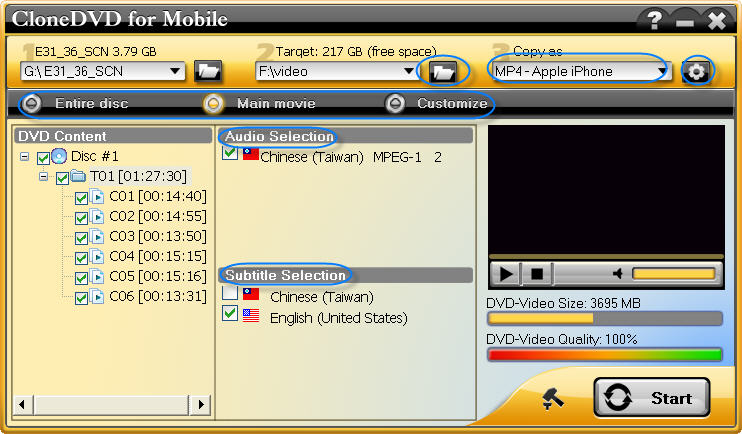Uncheck Chinese (Taiwan) MPEG-1 audio track
This screenshot has width=742, height=434.
pyautogui.click(x=230, y=152)
